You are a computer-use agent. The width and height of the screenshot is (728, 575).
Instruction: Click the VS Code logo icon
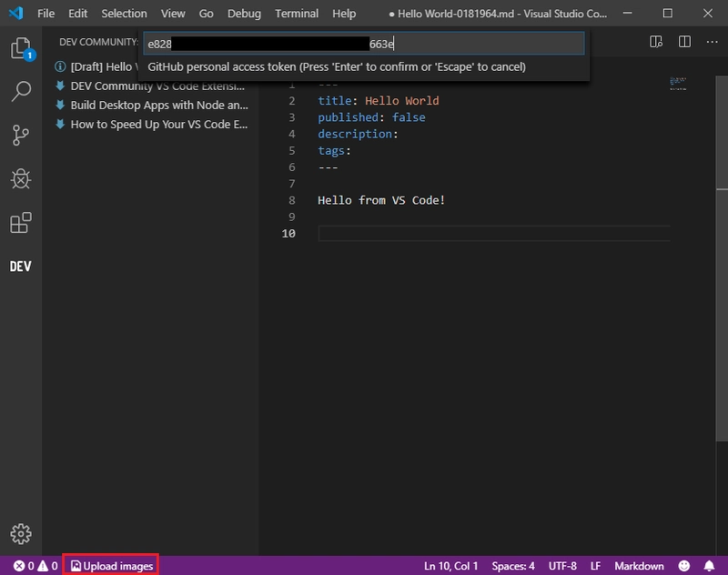click(16, 13)
